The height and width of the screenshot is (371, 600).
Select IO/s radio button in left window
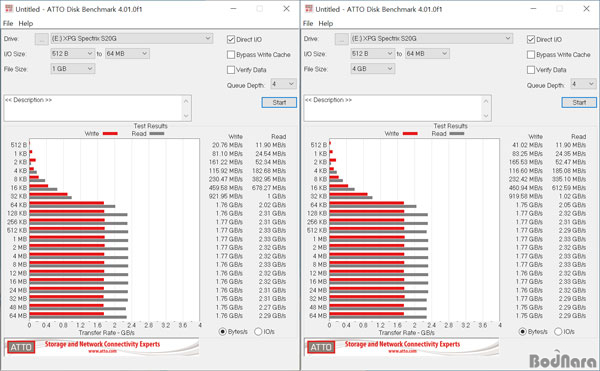coord(258,332)
